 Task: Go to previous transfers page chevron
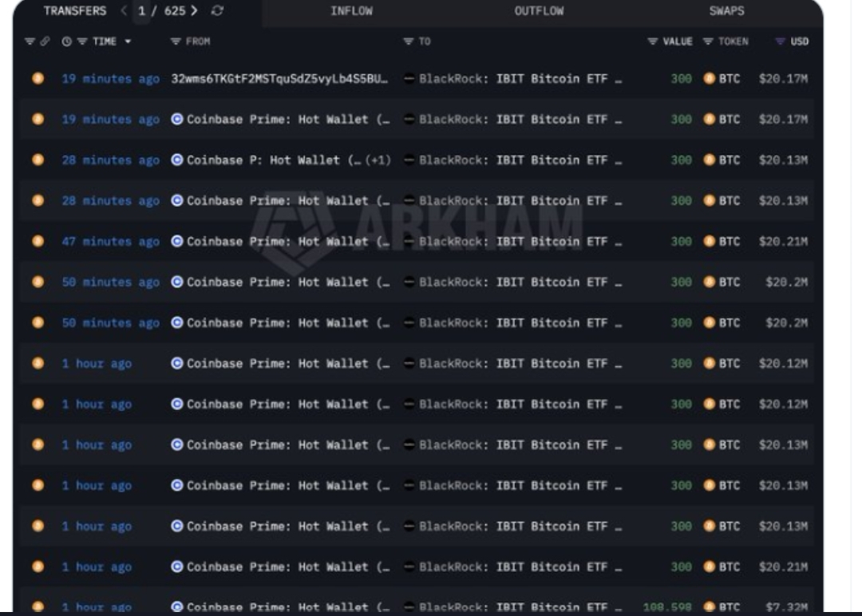coord(124,10)
